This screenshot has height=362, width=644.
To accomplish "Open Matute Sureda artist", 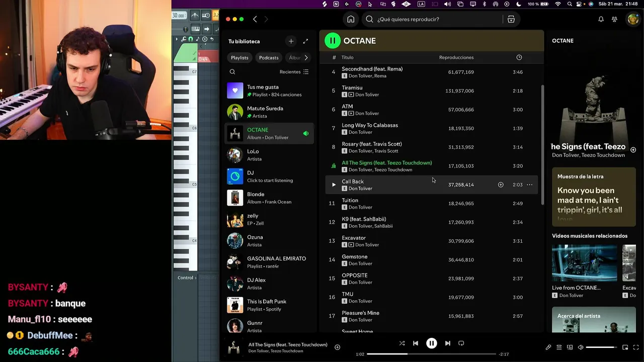I will (269, 112).
